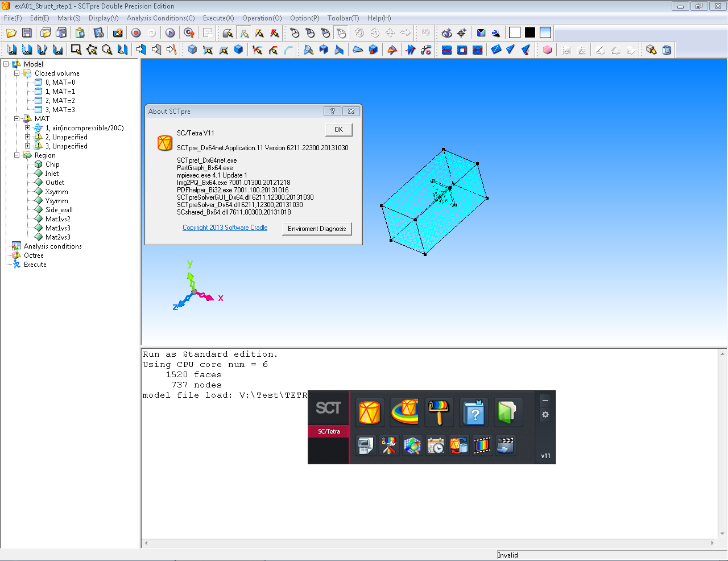Collapse the MAT tree node
Screen dimensions: 728x561
pyautogui.click(x=17, y=119)
